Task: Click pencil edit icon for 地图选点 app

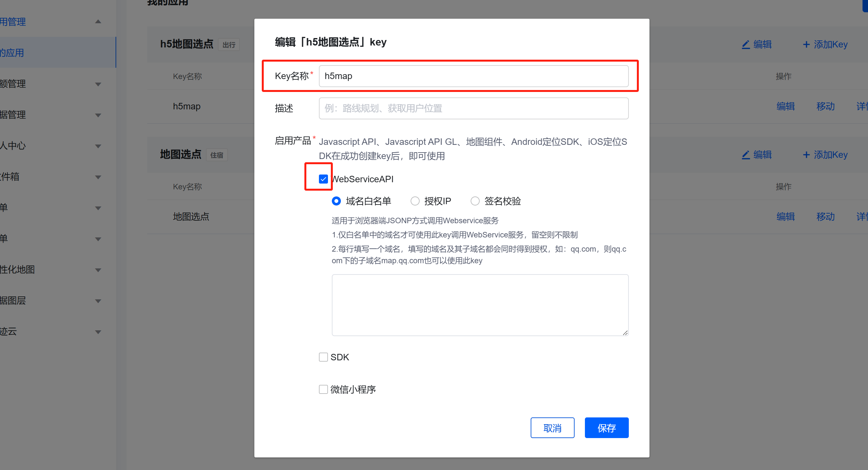Action: coord(746,155)
